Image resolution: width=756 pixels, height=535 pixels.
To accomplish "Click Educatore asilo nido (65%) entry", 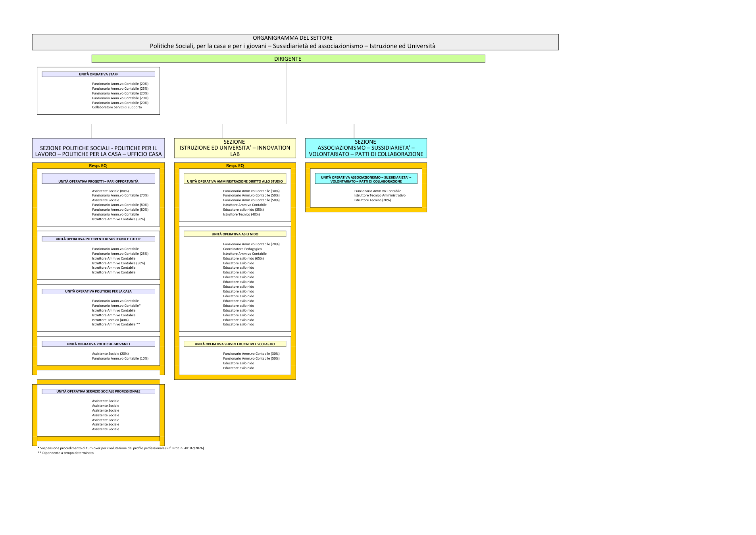I will point(243,258).
